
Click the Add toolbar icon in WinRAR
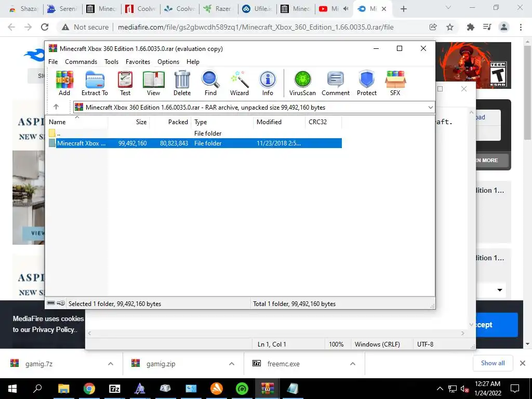click(64, 83)
